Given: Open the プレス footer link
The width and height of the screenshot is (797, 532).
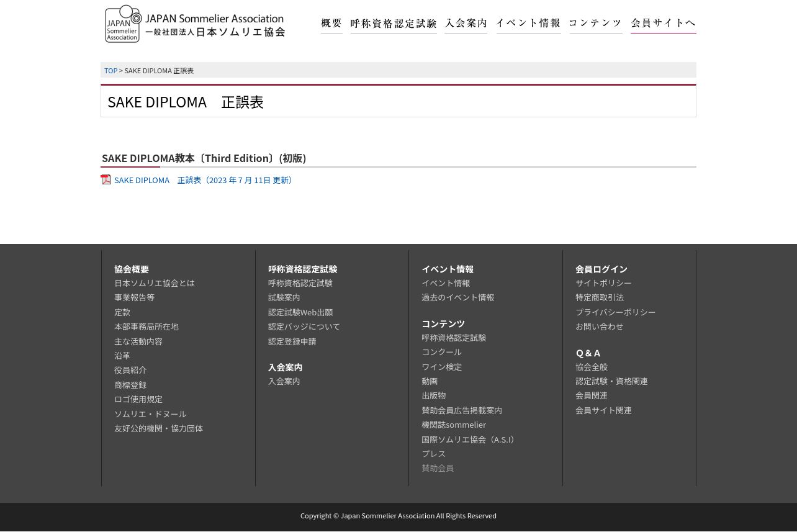Looking at the screenshot, I should pyautogui.click(x=433, y=454).
